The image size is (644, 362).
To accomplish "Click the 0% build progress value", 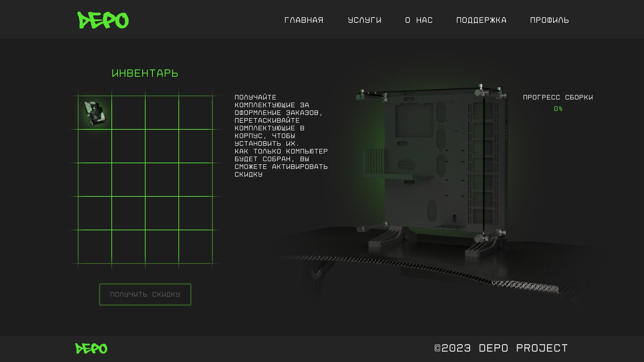I will [x=558, y=109].
